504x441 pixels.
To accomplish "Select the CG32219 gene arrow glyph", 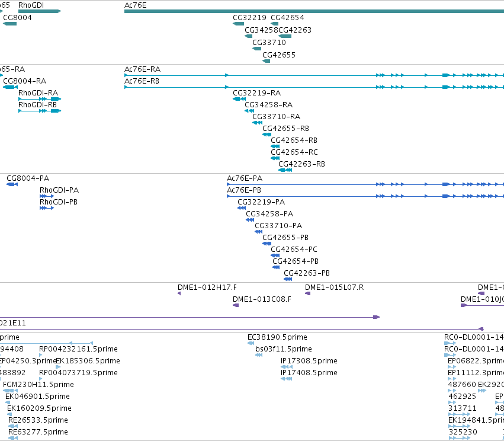I will point(238,24).
